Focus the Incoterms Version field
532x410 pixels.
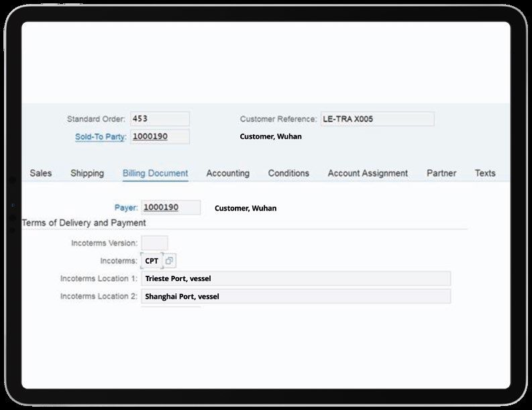click(154, 243)
